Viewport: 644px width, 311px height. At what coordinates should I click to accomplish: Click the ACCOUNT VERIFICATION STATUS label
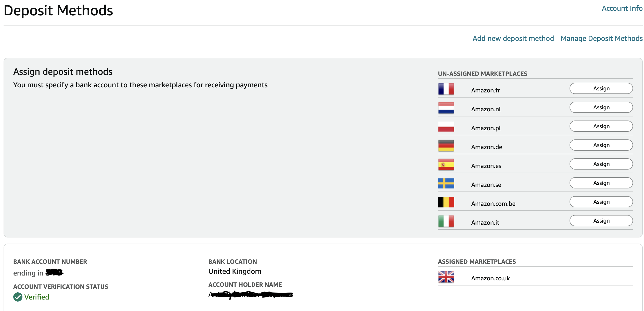click(61, 286)
